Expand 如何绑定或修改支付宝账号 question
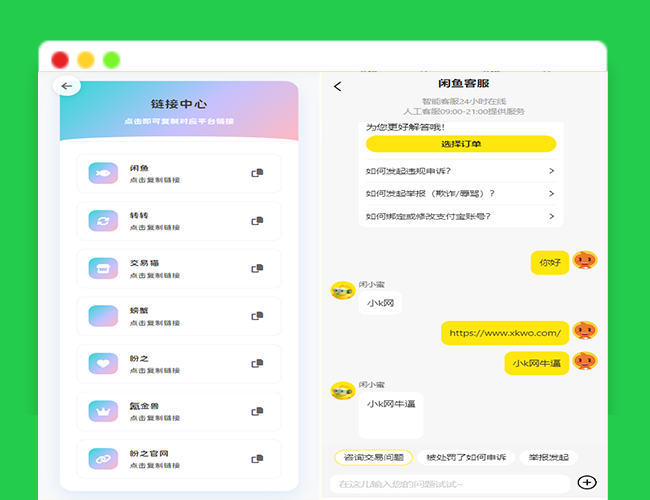The height and width of the screenshot is (500, 650). coord(460,216)
